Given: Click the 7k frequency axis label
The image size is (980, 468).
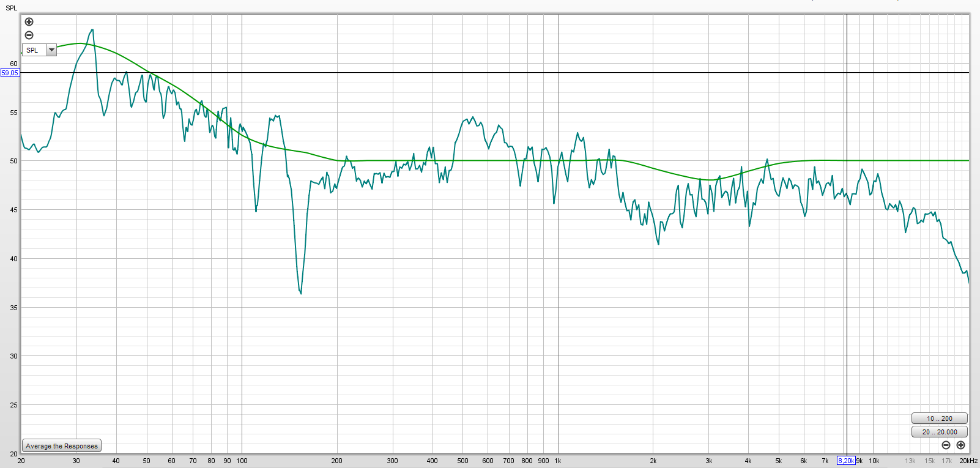Looking at the screenshot, I should (825, 461).
